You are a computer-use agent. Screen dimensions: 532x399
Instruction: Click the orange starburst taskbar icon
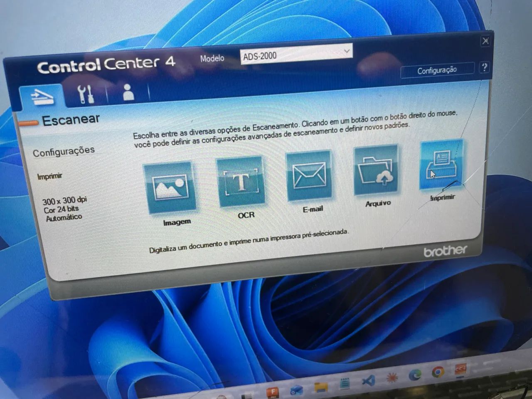click(392, 377)
